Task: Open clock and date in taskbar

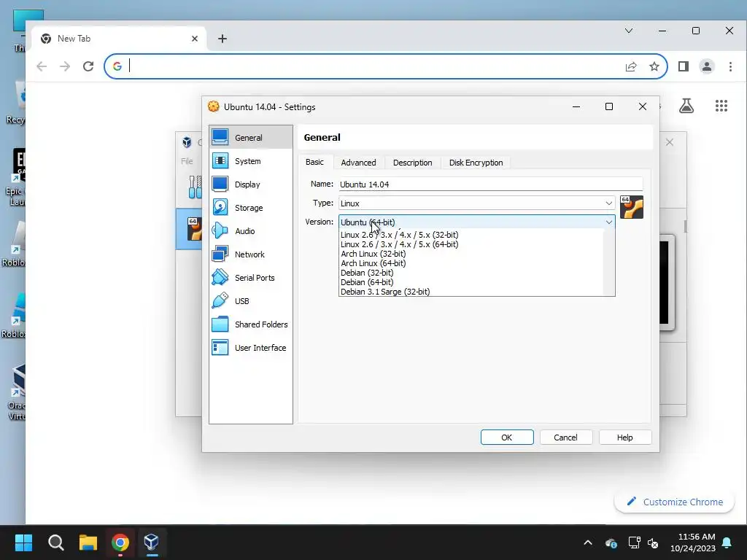Action: (x=693, y=542)
